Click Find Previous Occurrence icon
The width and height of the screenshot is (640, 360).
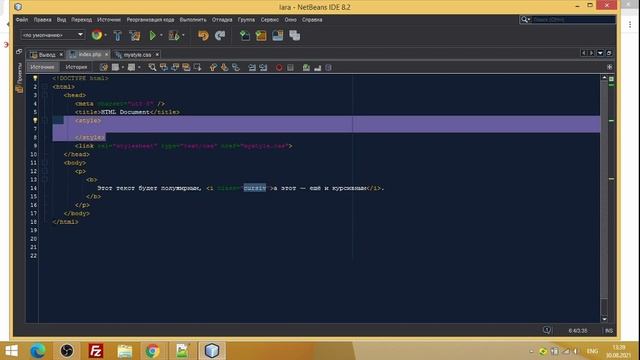164,67
